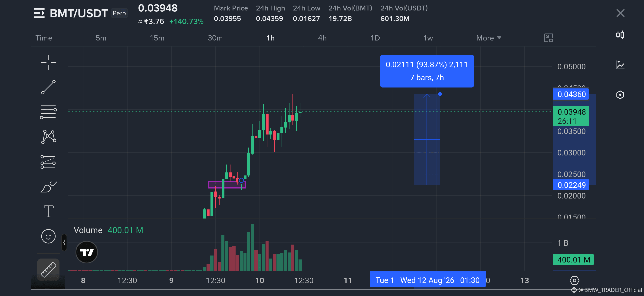644x296 pixels.
Task: Open the trading pair list menu icon
Action: coord(39,13)
